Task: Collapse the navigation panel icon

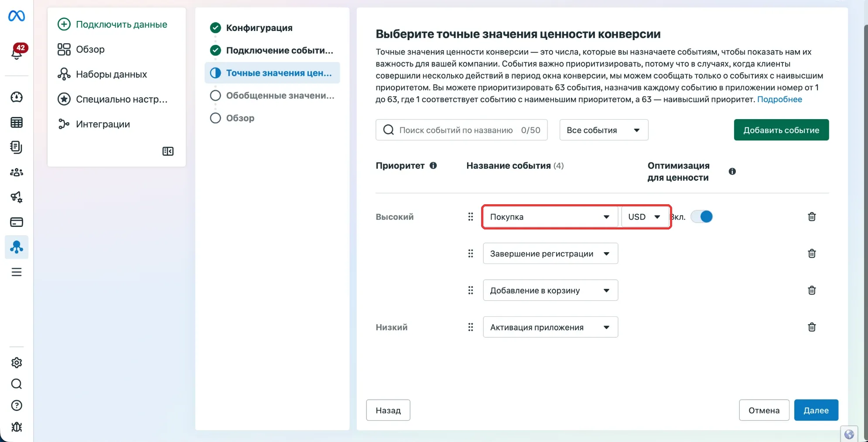Action: pyautogui.click(x=168, y=151)
